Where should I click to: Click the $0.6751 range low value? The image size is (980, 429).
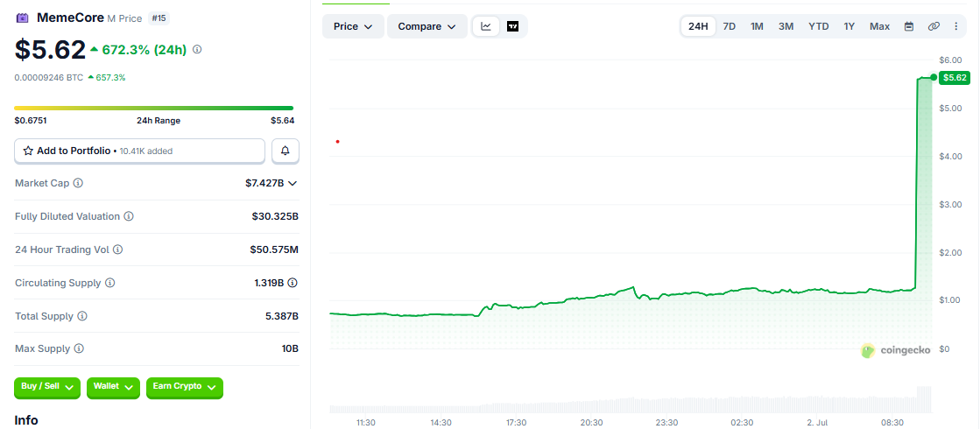(x=31, y=121)
